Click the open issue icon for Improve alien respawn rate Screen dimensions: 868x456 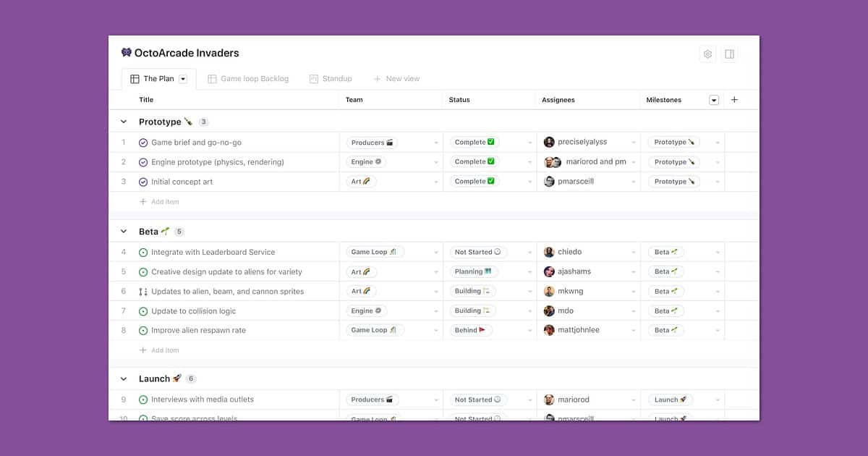point(143,331)
